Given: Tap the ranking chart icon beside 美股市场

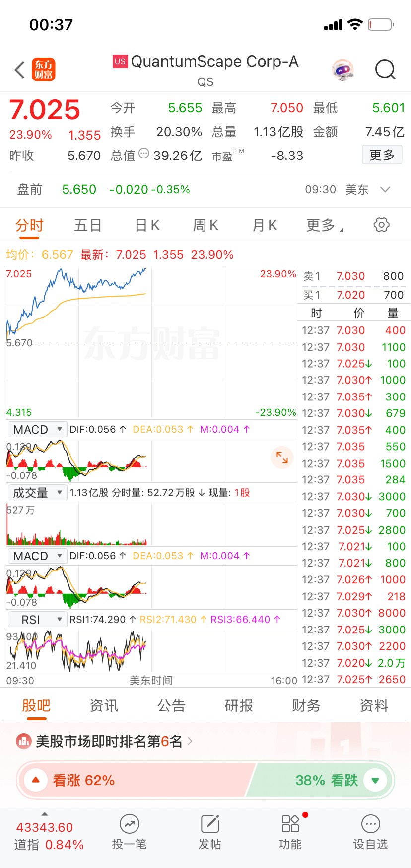Looking at the screenshot, I should (x=23, y=742).
